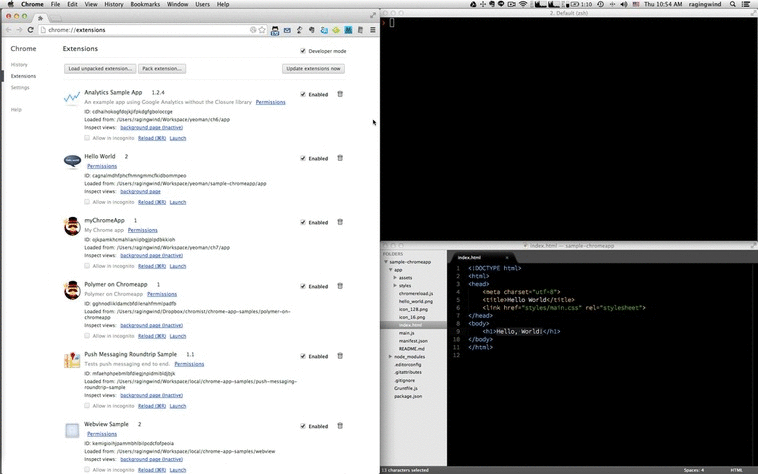758x474 pixels.
Task: Click the Evernote elephant extension icon in Chrome toolbar
Action: (312, 30)
